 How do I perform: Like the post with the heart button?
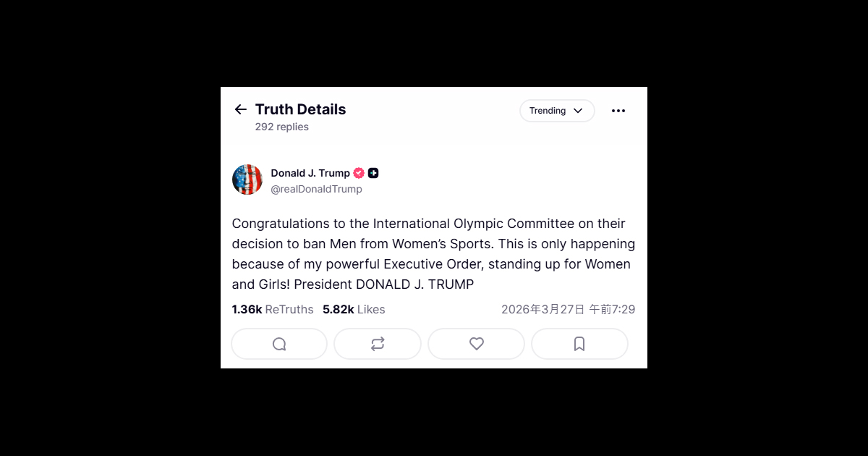click(476, 345)
